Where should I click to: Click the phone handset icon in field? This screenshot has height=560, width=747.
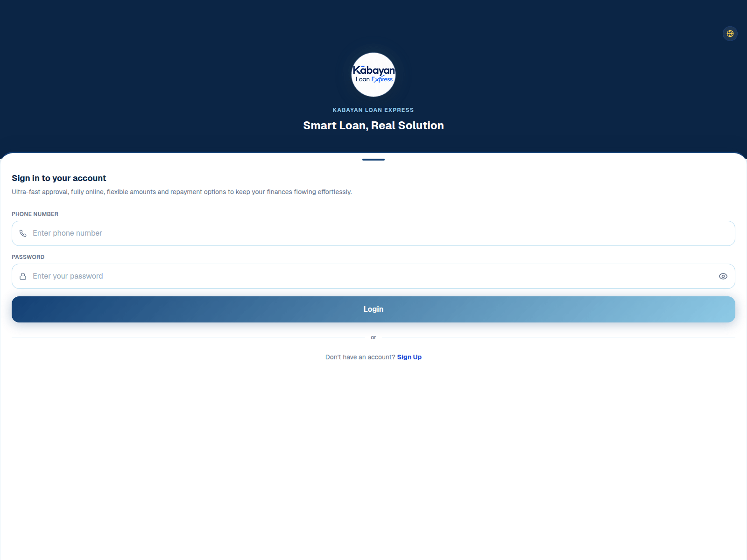coord(23,233)
